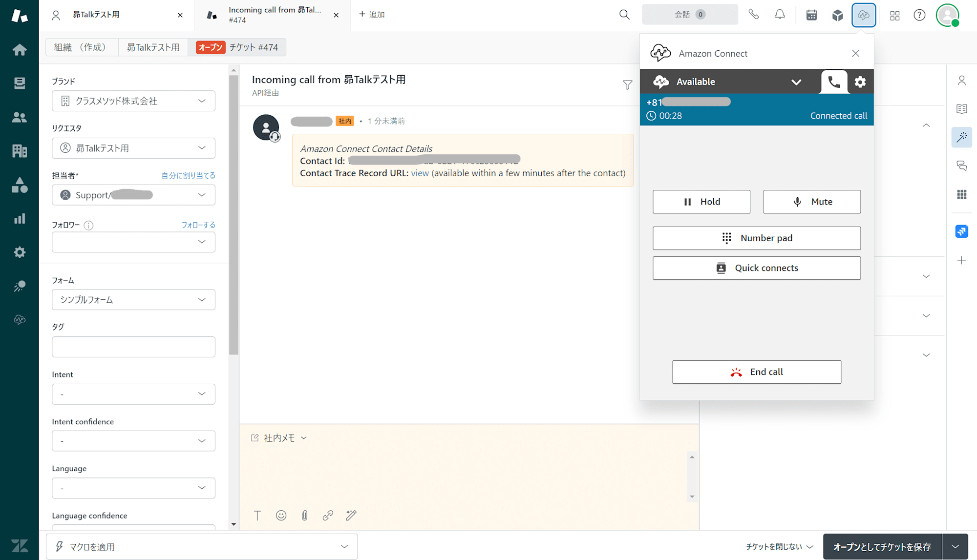977x560 pixels.
Task: Open the Intent confidence dropdown
Action: pos(133,441)
